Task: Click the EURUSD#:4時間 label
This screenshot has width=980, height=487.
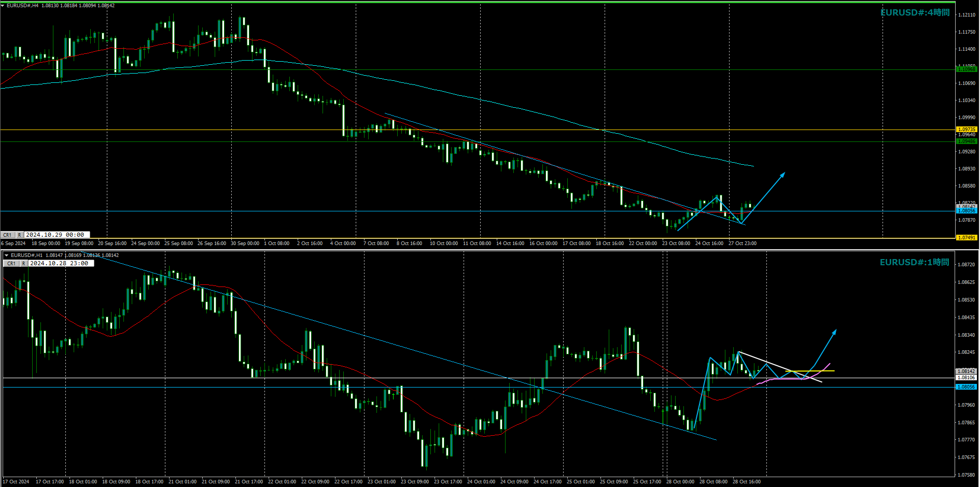Action: [x=915, y=12]
